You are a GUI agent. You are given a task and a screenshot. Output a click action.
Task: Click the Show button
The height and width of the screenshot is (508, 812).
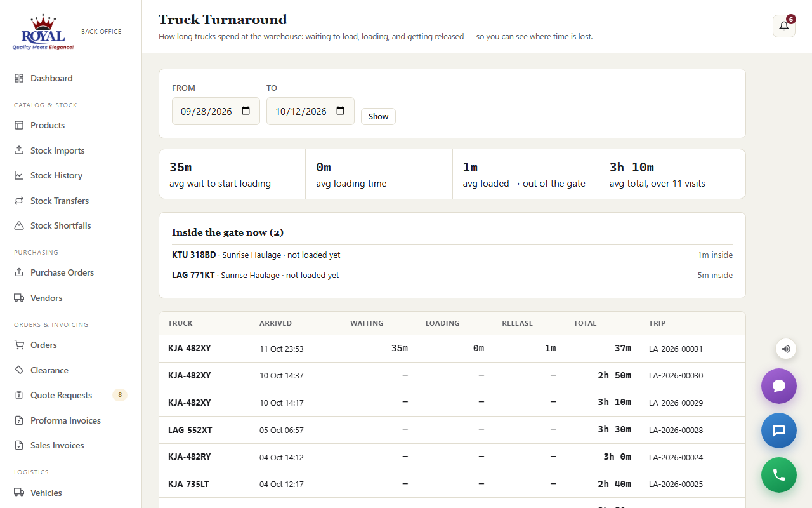(x=378, y=116)
